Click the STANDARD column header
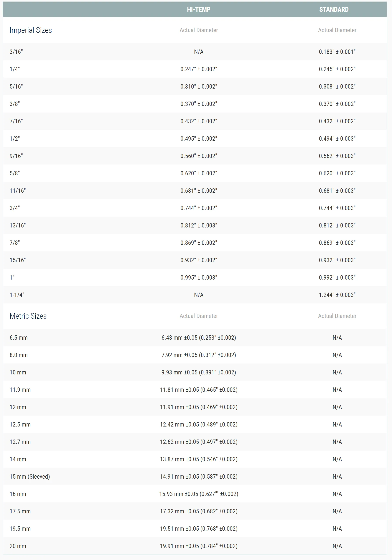This screenshot has width=392, height=560. point(334,10)
